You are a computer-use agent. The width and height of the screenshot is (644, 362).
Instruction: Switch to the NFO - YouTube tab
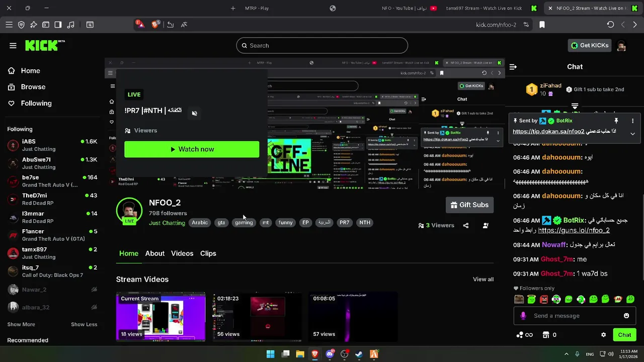pyautogui.click(x=409, y=8)
